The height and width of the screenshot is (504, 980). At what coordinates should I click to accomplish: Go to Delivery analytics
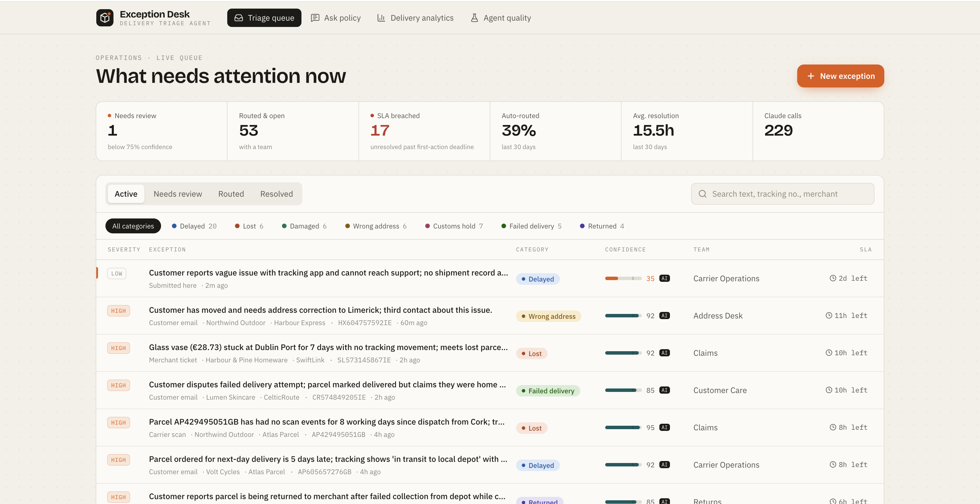[x=415, y=18]
